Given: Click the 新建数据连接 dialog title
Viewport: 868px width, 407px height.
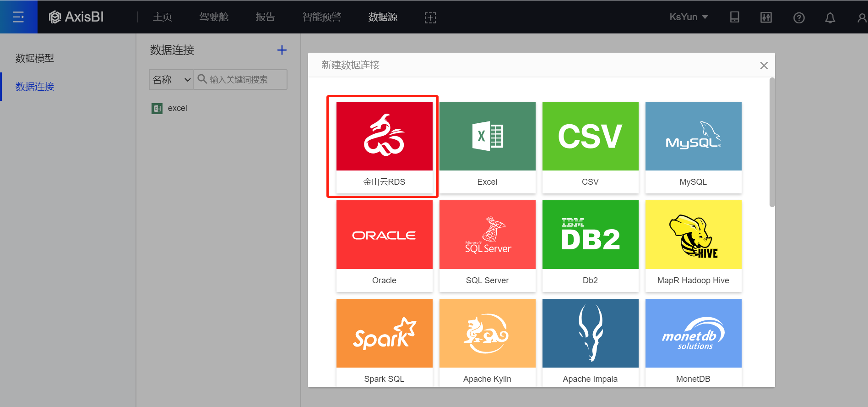Looking at the screenshot, I should coord(351,65).
